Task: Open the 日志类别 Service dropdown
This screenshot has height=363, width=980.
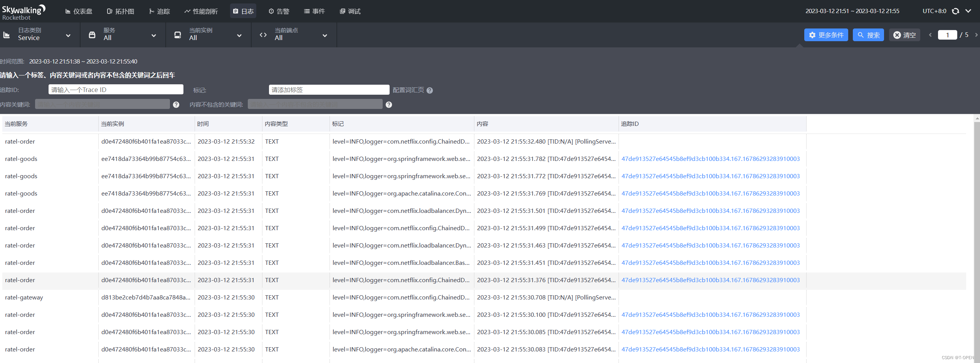Action: pos(40,35)
